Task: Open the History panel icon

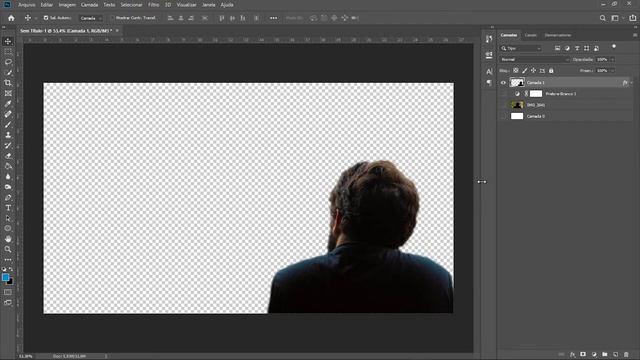Action: coord(489,39)
